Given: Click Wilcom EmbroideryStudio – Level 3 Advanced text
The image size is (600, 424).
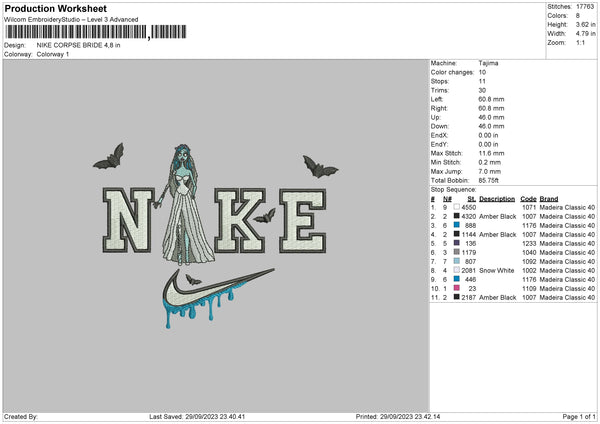Looking at the screenshot, I should click(x=71, y=20).
